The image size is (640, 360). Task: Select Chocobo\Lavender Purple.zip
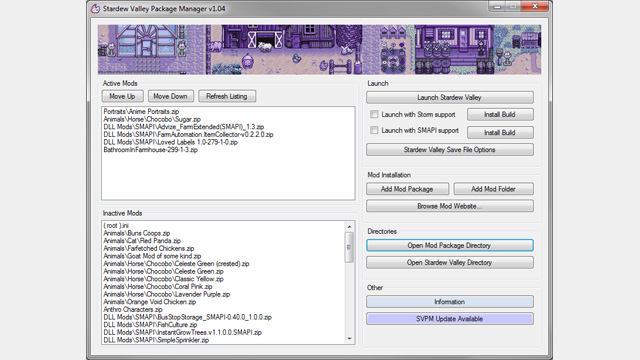(x=167, y=294)
